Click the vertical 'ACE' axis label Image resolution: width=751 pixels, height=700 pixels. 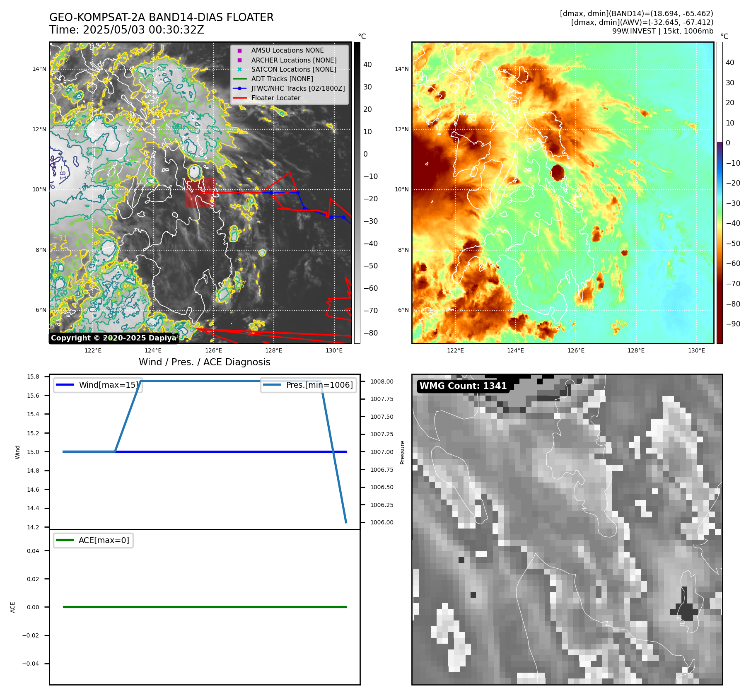(x=12, y=607)
